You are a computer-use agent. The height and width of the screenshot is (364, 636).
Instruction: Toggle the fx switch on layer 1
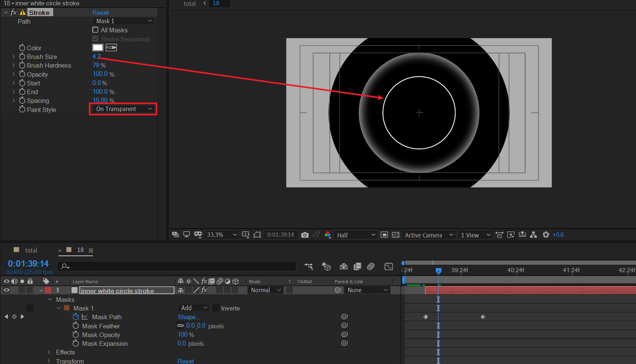tap(204, 290)
